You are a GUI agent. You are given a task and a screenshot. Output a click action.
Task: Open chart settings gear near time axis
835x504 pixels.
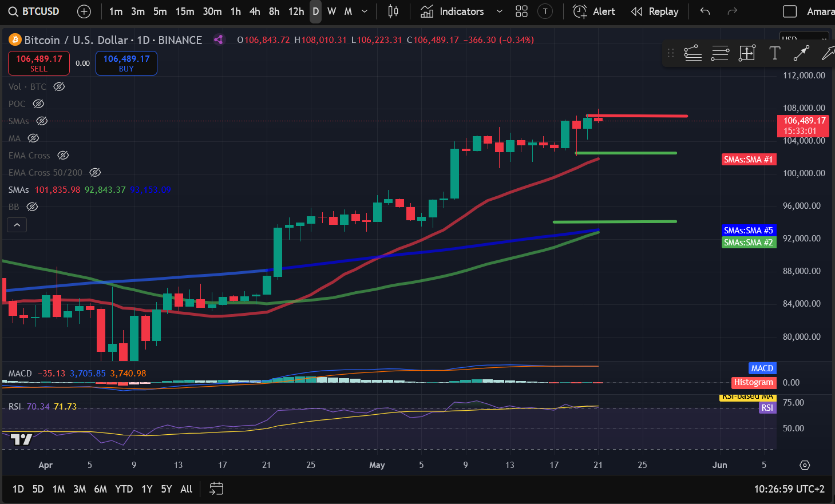[x=805, y=465]
